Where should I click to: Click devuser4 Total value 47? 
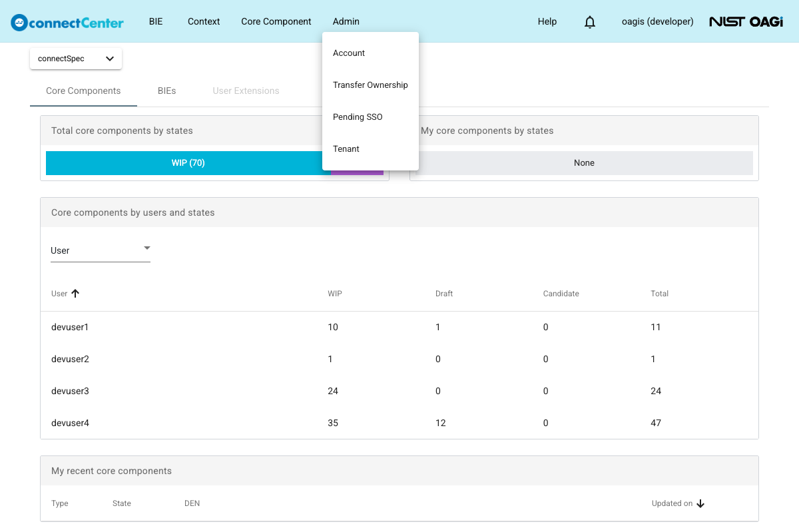coord(656,423)
